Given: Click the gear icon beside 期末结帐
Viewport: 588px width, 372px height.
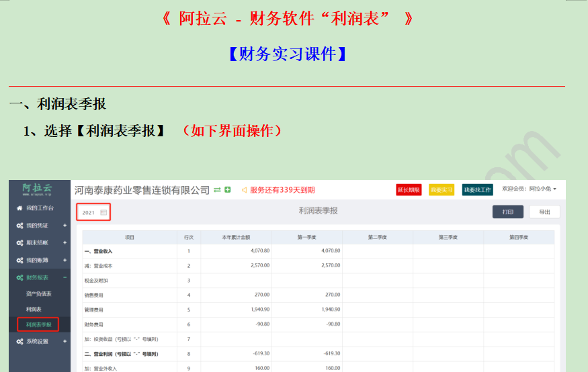Looking at the screenshot, I should point(19,243).
